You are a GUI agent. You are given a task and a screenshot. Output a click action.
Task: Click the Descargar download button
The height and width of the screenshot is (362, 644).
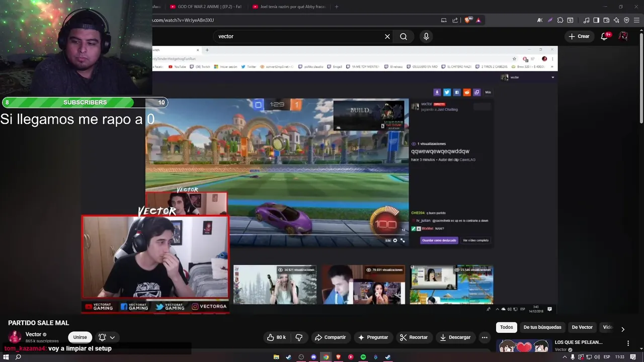[x=455, y=337]
